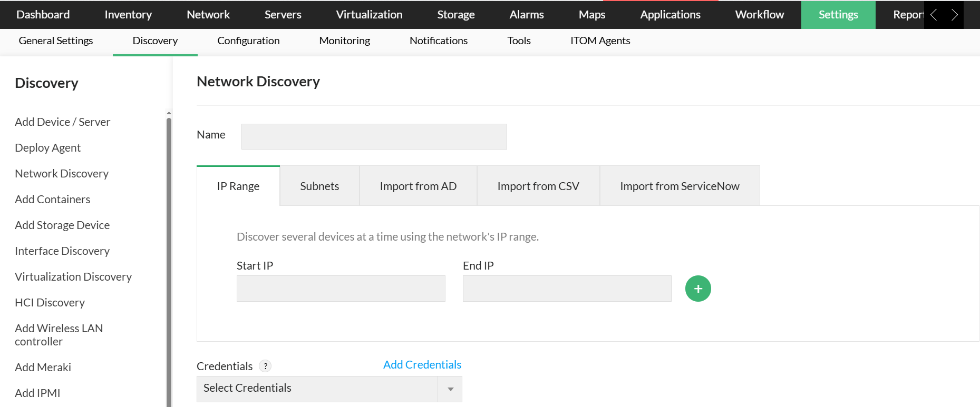Click the green plus add IP range button
Screen dimensions: 980x407
click(x=698, y=289)
